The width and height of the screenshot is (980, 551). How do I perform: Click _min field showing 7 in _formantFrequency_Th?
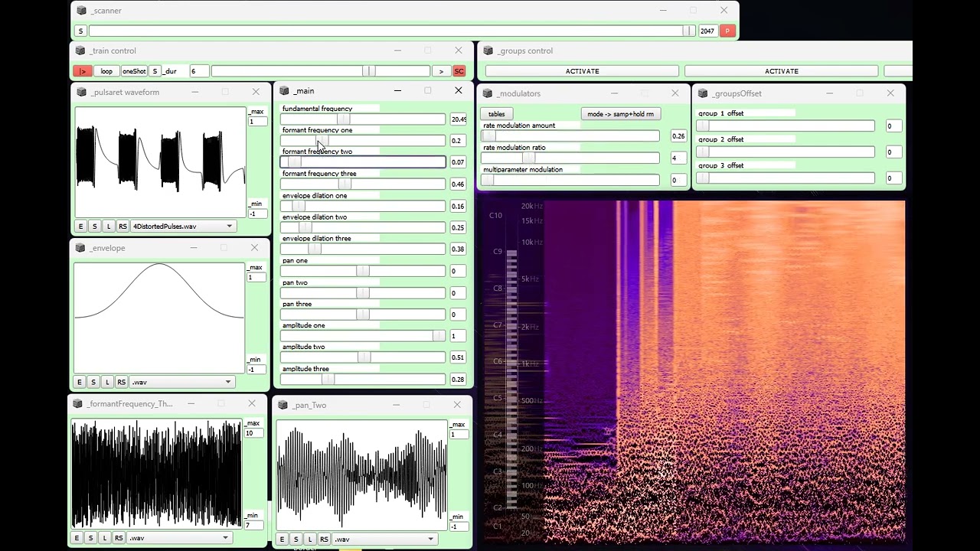tap(253, 525)
